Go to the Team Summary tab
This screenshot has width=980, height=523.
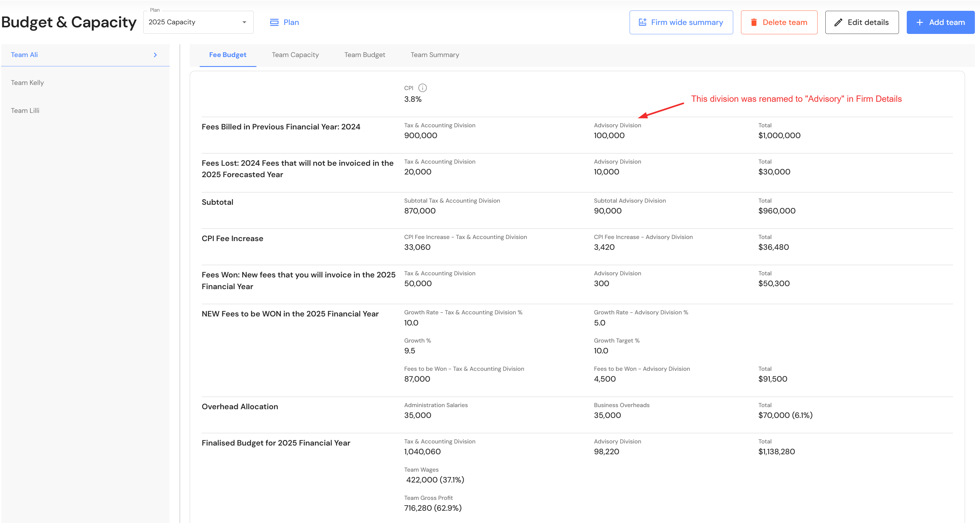(x=434, y=55)
